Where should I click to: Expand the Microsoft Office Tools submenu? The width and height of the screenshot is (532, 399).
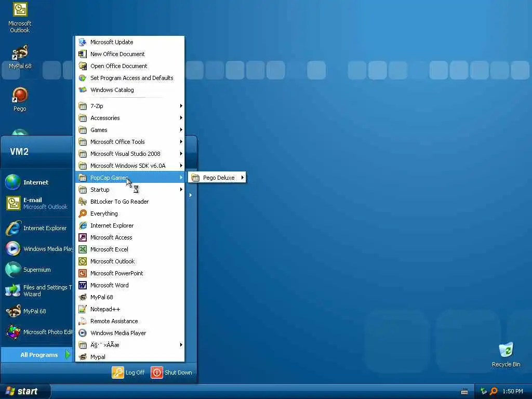(130, 142)
